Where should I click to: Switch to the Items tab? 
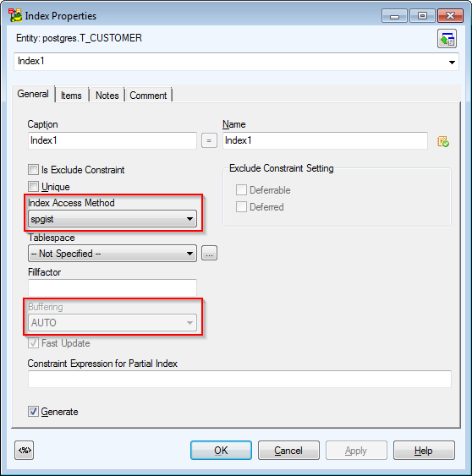(71, 96)
